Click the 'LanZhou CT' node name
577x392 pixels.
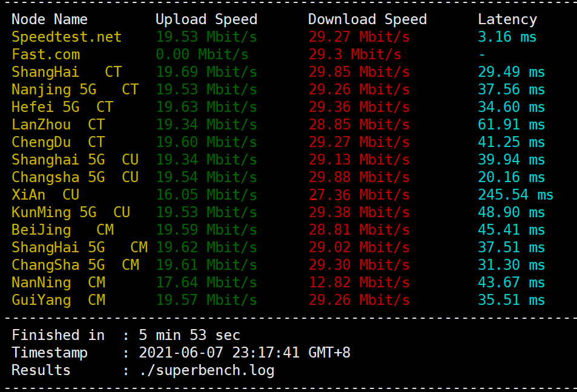[58, 124]
